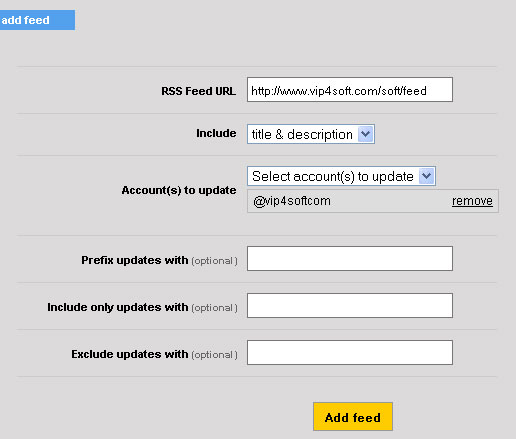Click the Account(s) to update label
Viewport: 516px width, 439px height.
point(179,190)
